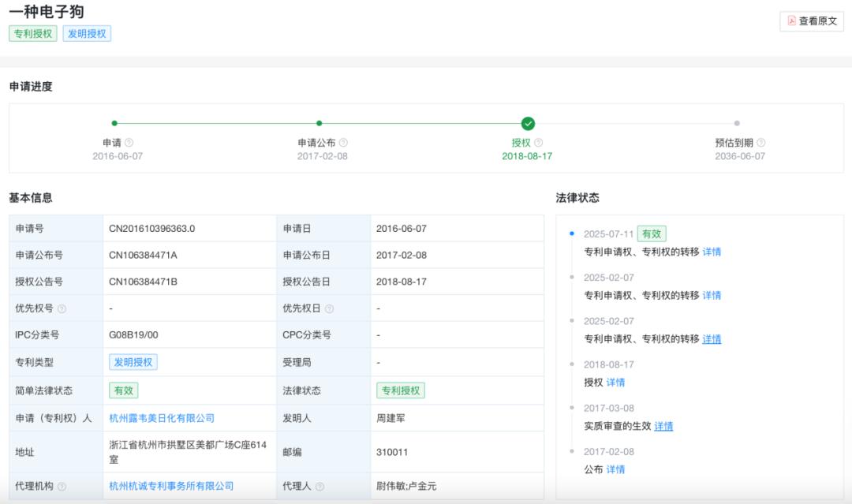Open 详情 for the 2025-07-11 transfer entry

[712, 252]
